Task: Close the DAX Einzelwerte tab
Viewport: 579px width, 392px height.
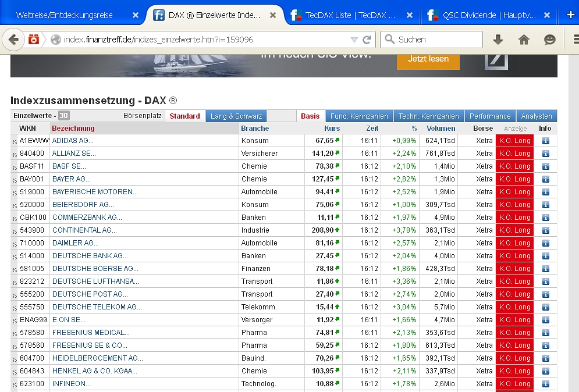Action: coord(273,15)
